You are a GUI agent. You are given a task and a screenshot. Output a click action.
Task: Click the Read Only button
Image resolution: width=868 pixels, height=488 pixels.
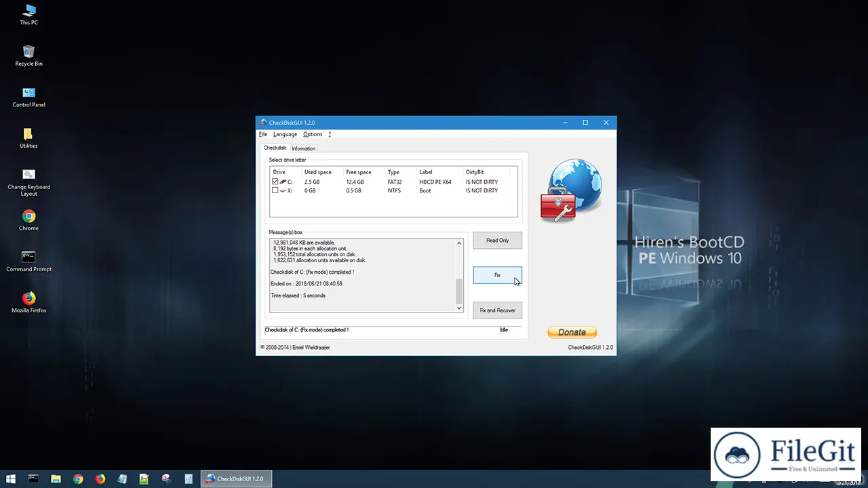(497, 241)
